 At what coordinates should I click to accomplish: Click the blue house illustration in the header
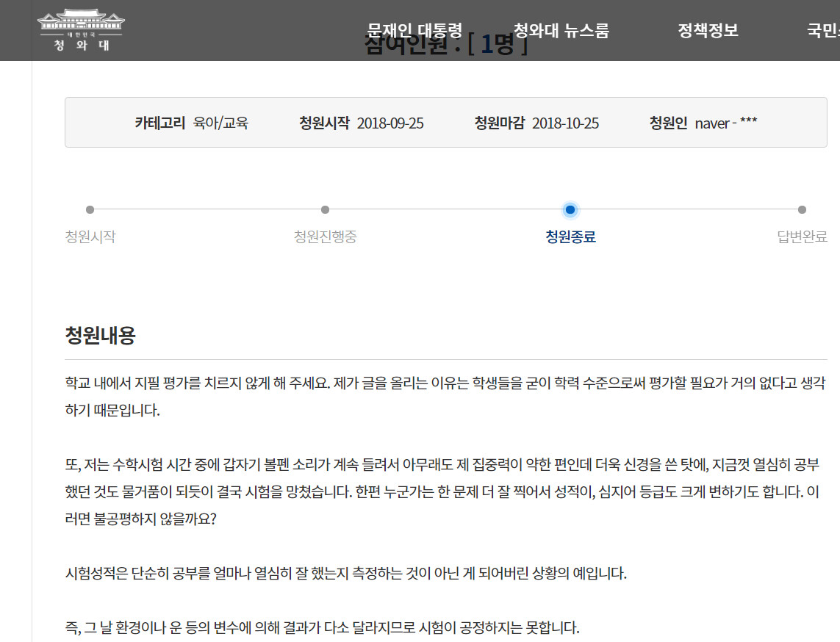point(81,18)
